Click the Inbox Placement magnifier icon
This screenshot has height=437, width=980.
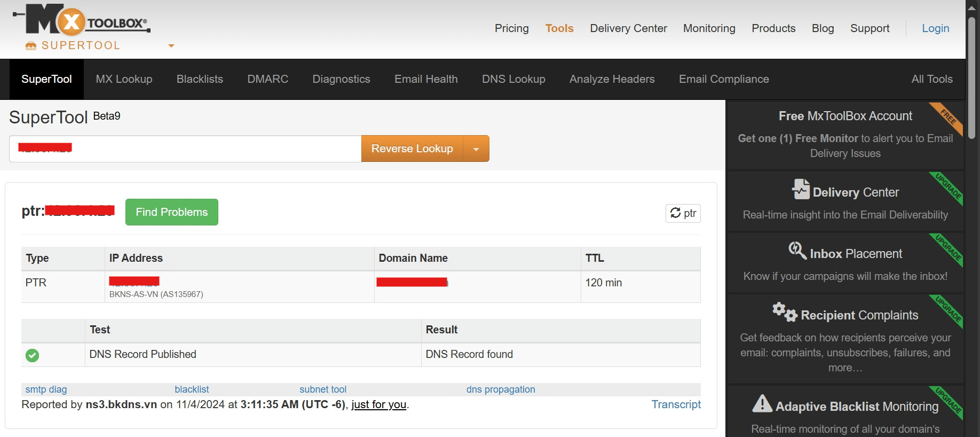click(x=797, y=251)
